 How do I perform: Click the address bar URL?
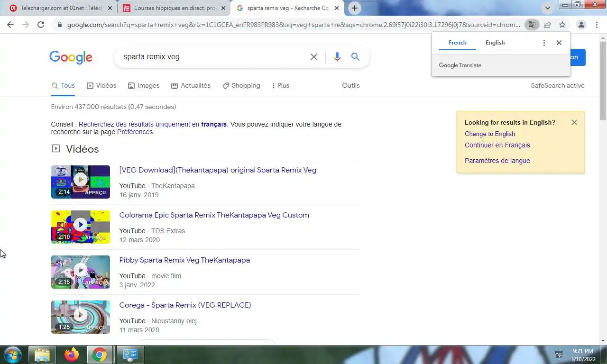coord(294,25)
